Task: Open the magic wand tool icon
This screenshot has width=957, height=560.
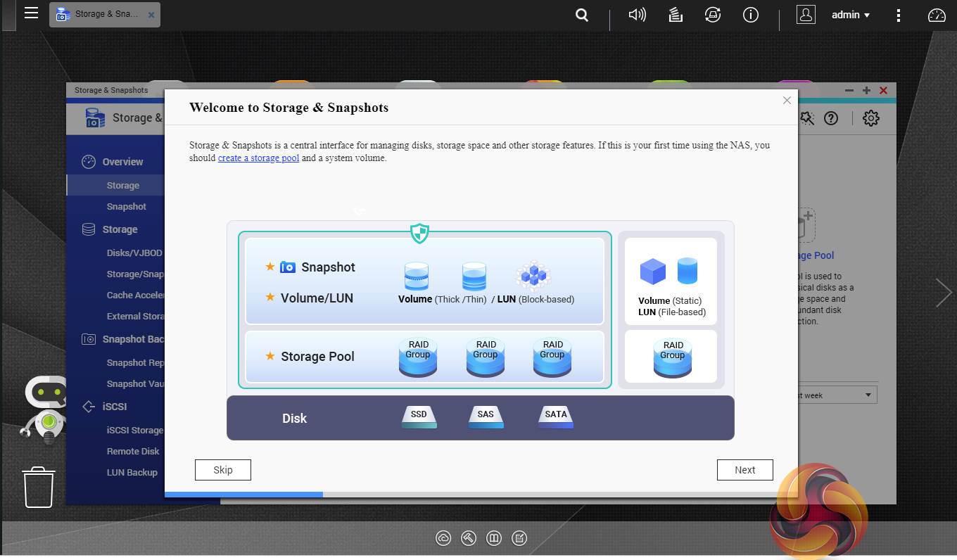Action: [806, 118]
